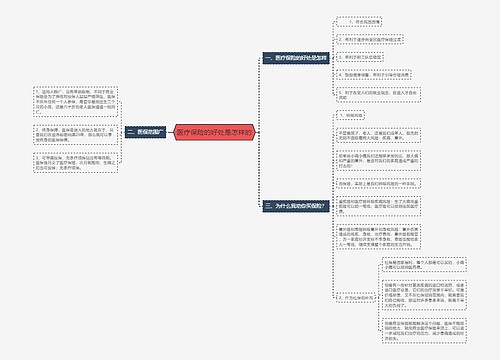Select single-line note about 转移风险的一种手段
500x360 pixels.
pyautogui.click(x=378, y=184)
